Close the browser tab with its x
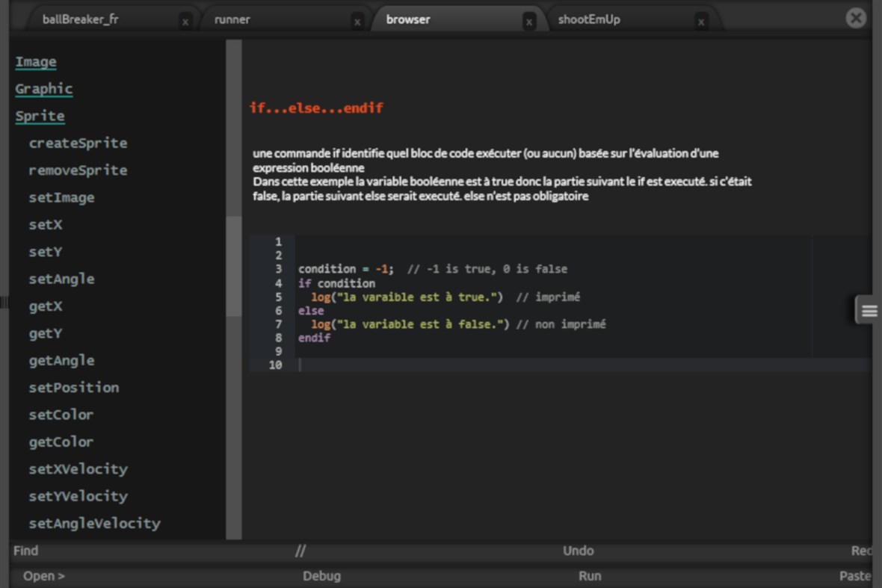This screenshot has width=882, height=588. (x=528, y=22)
